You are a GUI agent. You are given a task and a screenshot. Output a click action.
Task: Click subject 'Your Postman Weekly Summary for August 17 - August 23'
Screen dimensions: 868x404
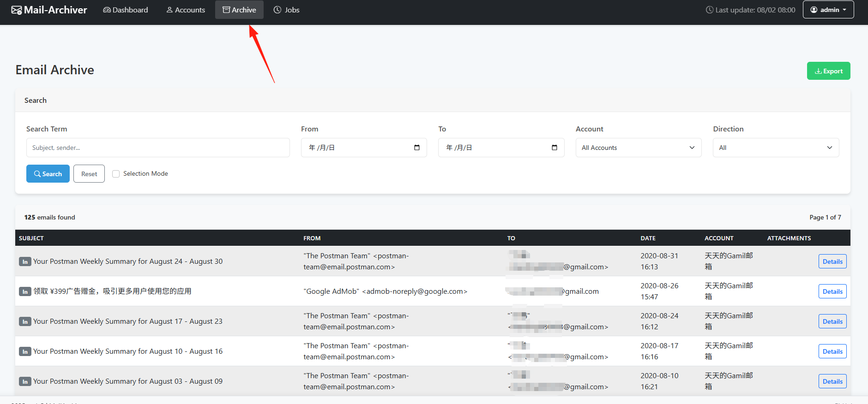pos(128,321)
